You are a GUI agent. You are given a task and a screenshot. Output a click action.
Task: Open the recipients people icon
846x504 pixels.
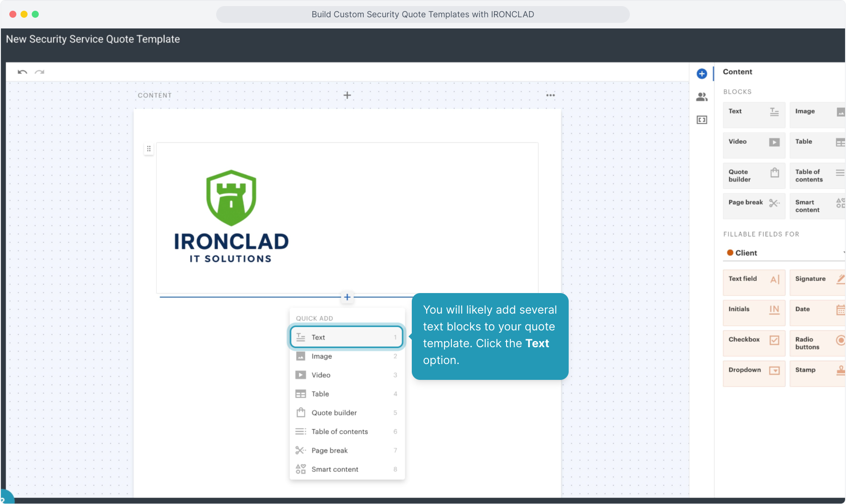[701, 97]
